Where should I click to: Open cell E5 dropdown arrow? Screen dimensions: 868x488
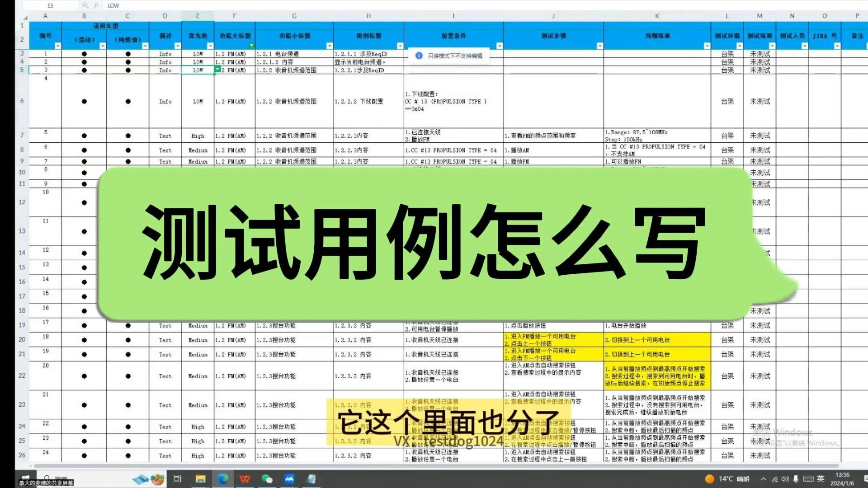[217, 69]
